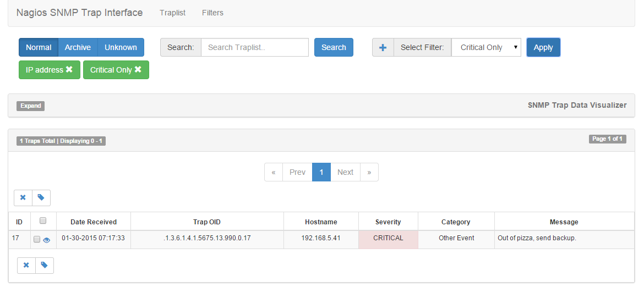Focus the Search Traplist input field
The height and width of the screenshot is (298, 644).
pos(254,47)
